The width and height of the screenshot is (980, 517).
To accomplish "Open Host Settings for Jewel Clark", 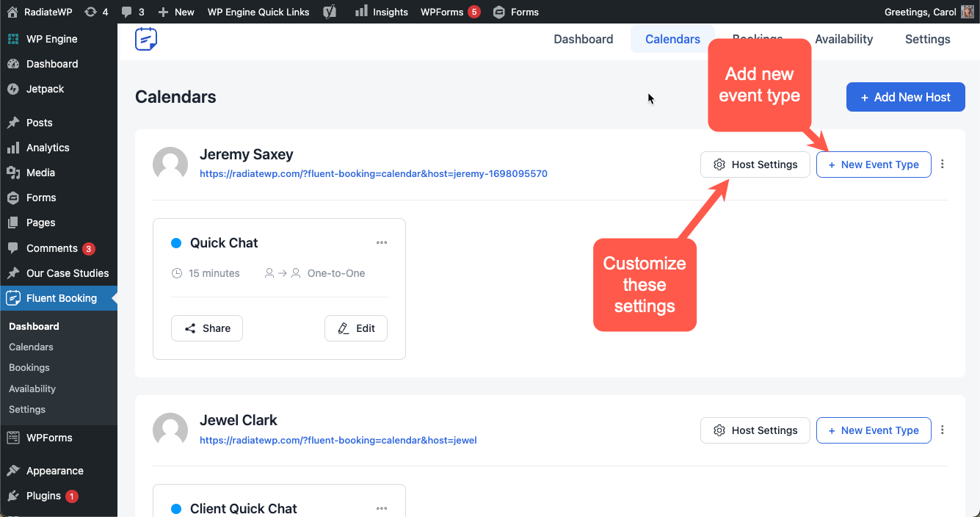I will 755,430.
